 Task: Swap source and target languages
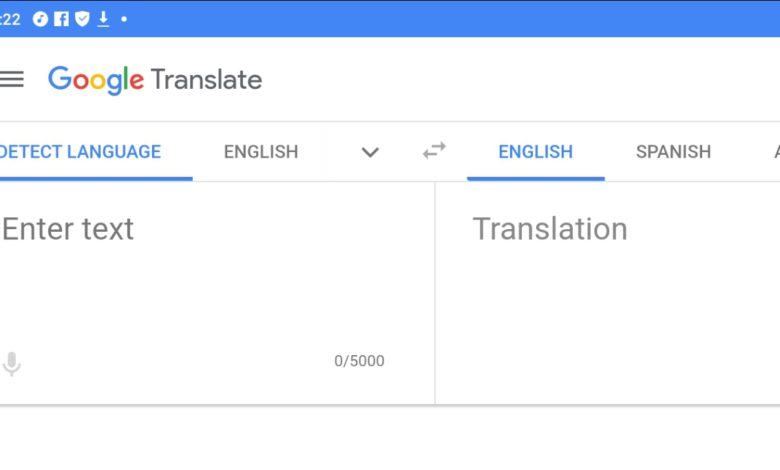pyautogui.click(x=434, y=151)
